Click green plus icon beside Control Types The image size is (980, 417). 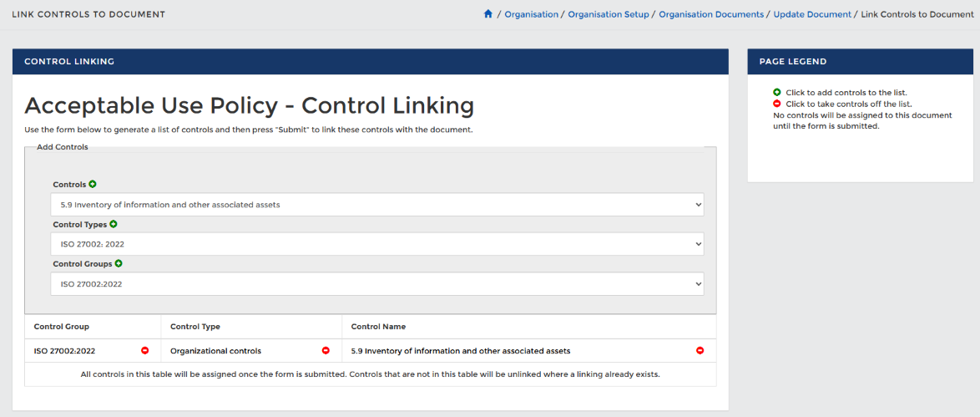pyautogui.click(x=114, y=224)
